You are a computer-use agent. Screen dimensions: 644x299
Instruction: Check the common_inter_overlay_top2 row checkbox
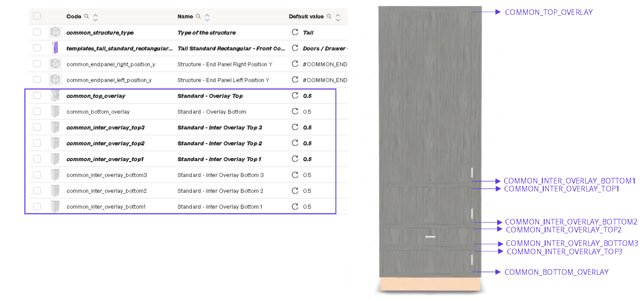pyautogui.click(x=37, y=143)
